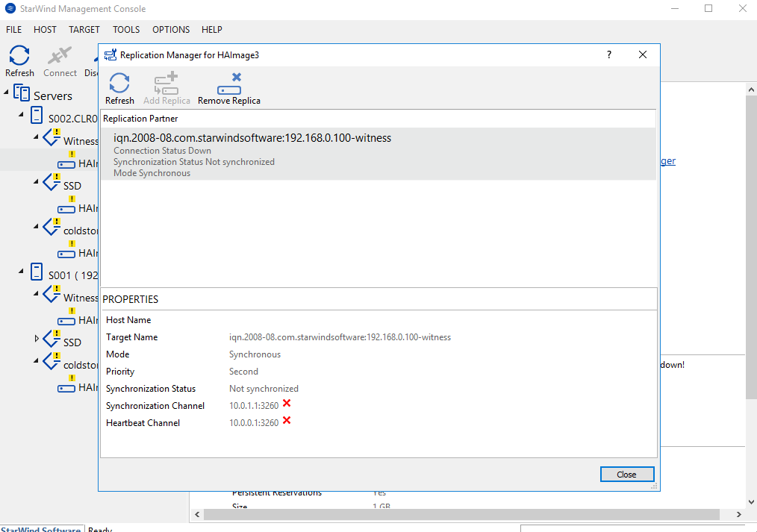Click the Close button in the dialog
Screen dimensions: 757x532
tap(627, 474)
